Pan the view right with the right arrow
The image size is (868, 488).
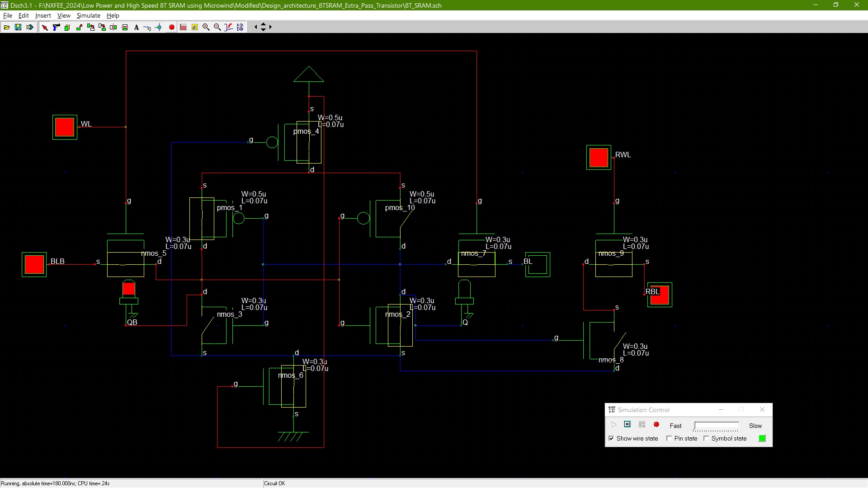point(270,27)
